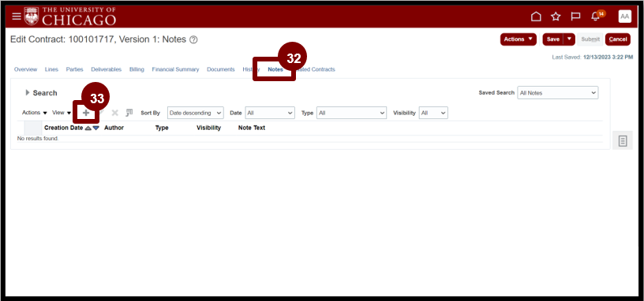Click the detach table icon

[x=129, y=113]
